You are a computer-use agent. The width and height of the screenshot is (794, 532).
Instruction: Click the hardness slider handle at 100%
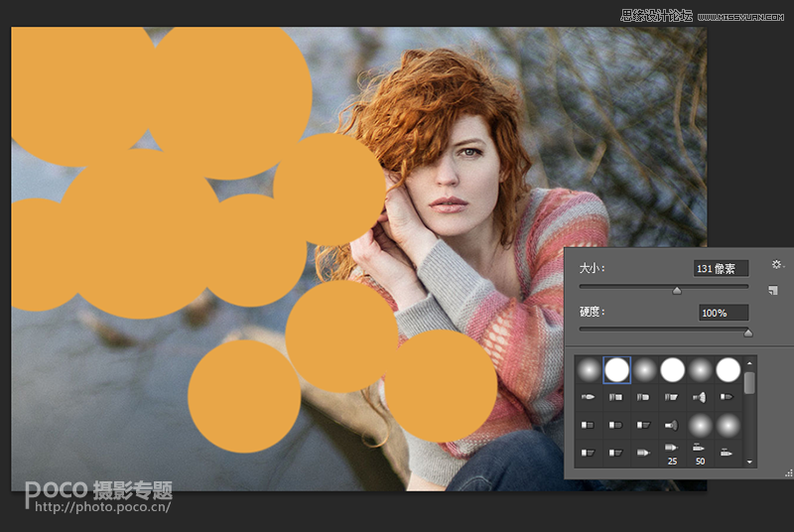748,332
